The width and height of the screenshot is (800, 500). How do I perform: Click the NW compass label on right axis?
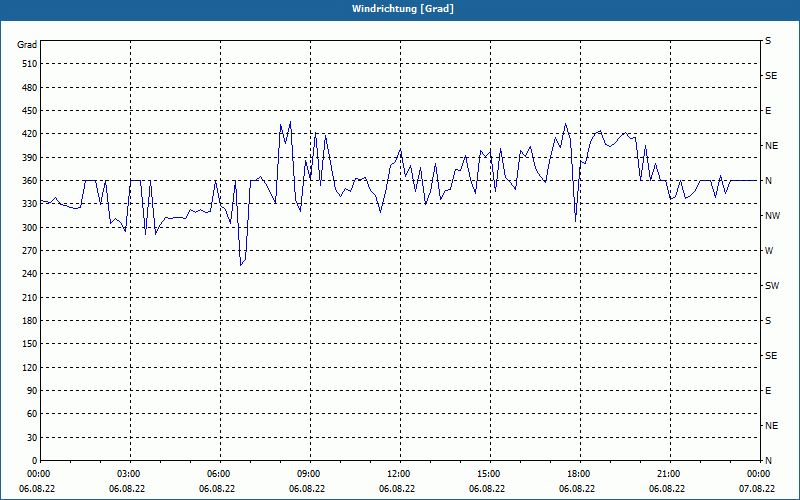[772, 216]
